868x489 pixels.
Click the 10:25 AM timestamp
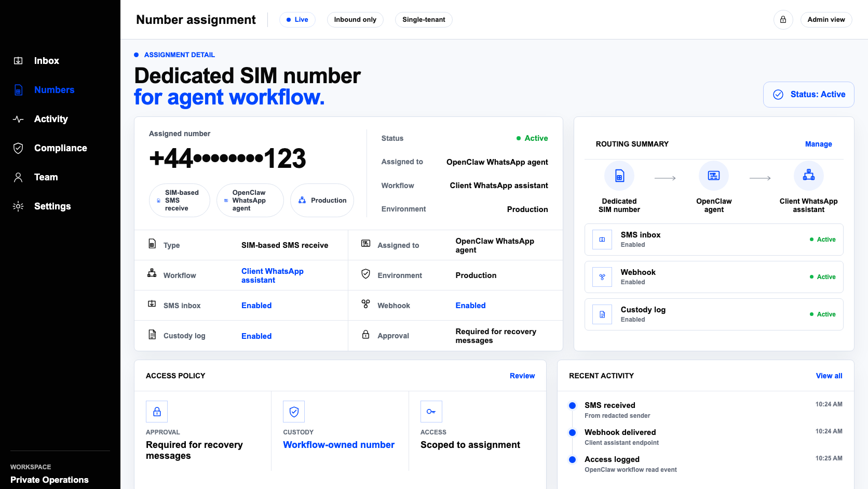829,458
